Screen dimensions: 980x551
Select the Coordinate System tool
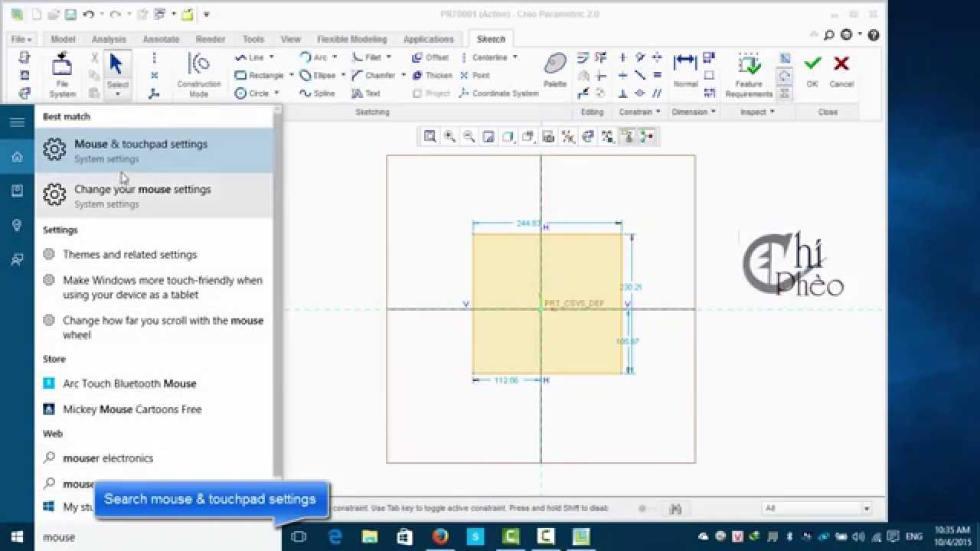tap(499, 93)
